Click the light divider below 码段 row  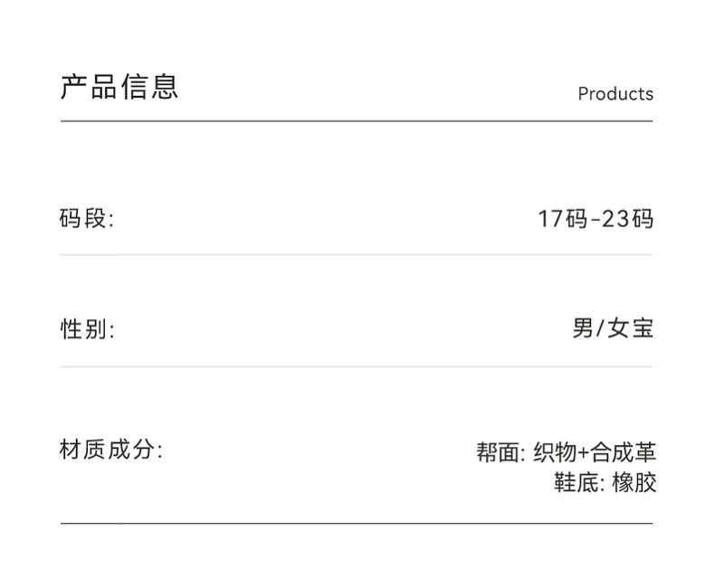[x=357, y=255]
